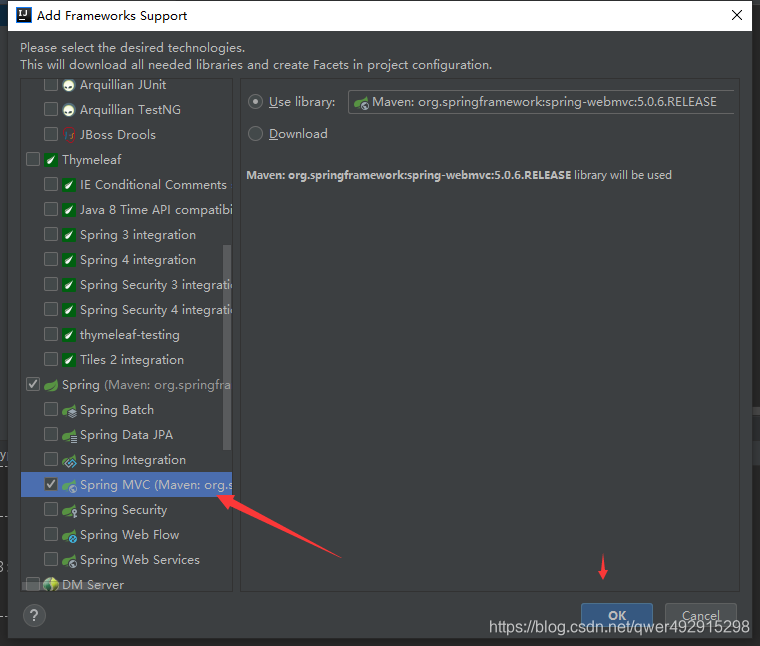Click the JBoss Drools icon
Image resolution: width=760 pixels, height=646 pixels.
[x=69, y=135]
